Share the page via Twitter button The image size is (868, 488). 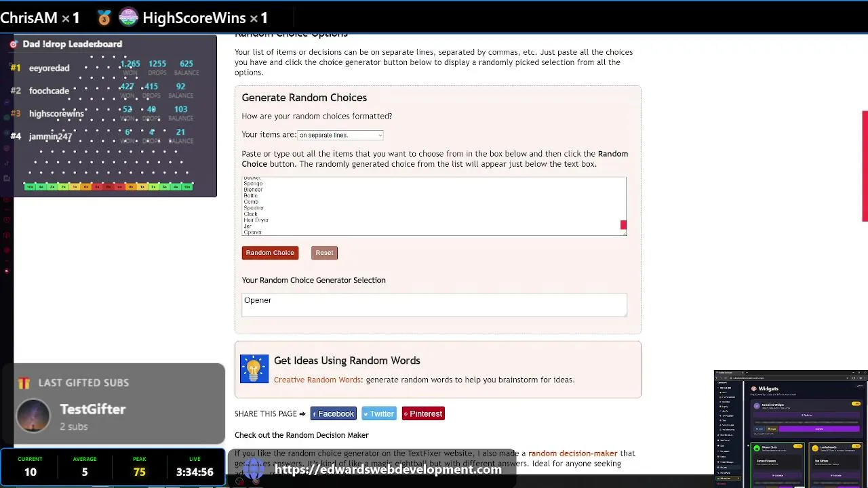(x=378, y=413)
